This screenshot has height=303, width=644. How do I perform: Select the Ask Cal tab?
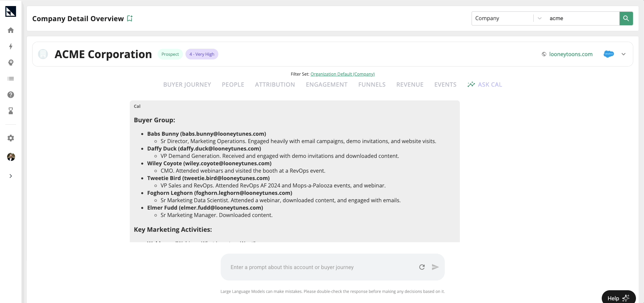(485, 85)
